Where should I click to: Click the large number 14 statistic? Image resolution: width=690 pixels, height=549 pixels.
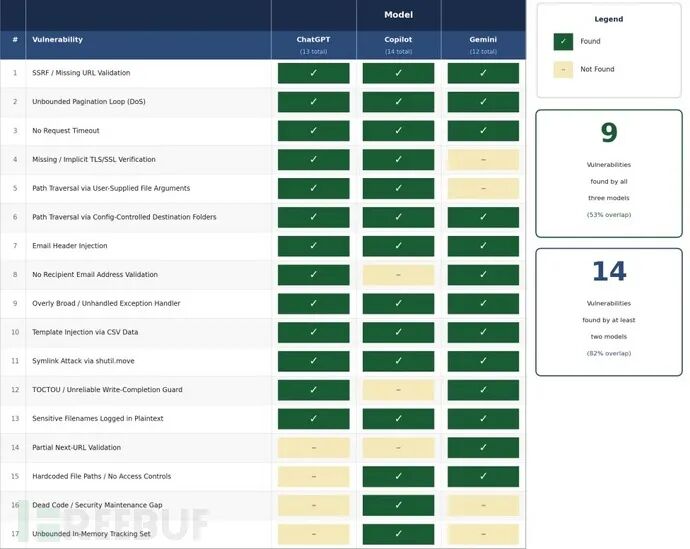pyautogui.click(x=609, y=271)
